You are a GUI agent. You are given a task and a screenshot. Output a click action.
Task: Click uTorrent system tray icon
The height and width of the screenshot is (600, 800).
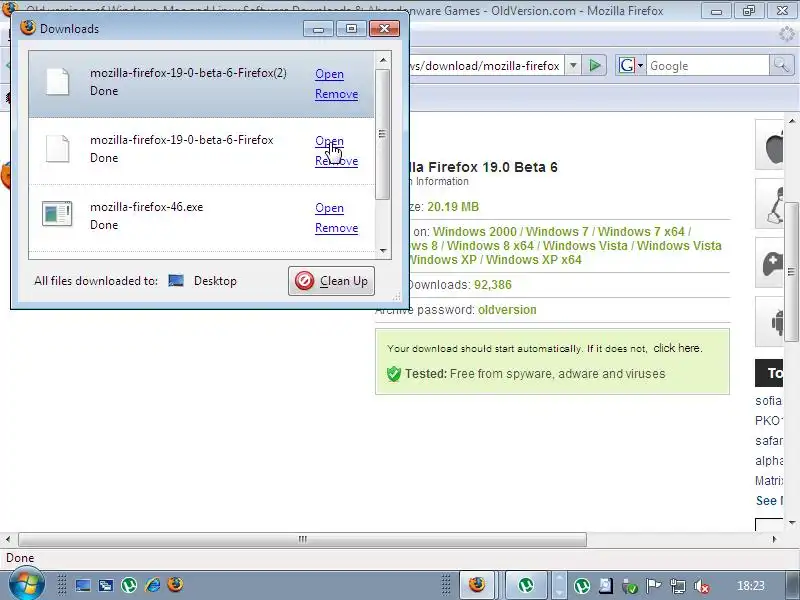pos(582,586)
